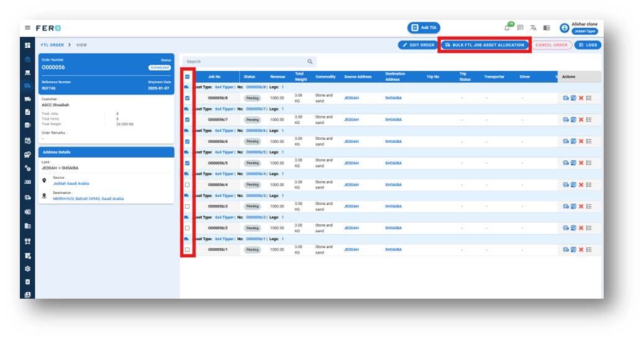Click JEDDAH source link in row 0000056/7
Screen dimensions: 644x339
(351, 120)
